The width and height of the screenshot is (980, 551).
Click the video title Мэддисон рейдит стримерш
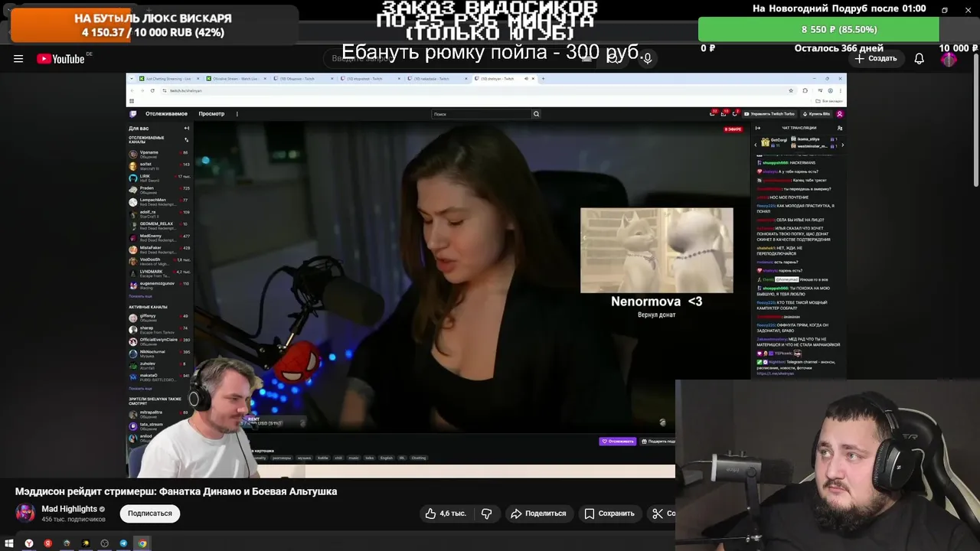click(176, 491)
